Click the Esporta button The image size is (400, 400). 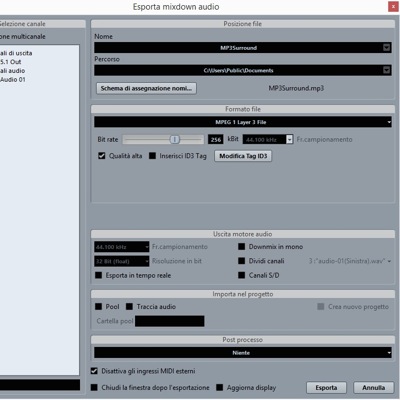[x=326, y=388]
